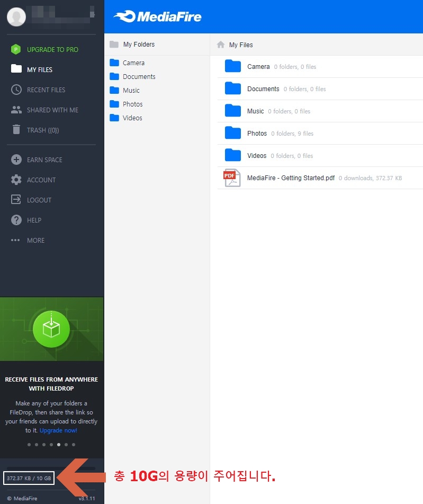Select Music in My Folders tree
The height and width of the screenshot is (504, 423).
[131, 90]
